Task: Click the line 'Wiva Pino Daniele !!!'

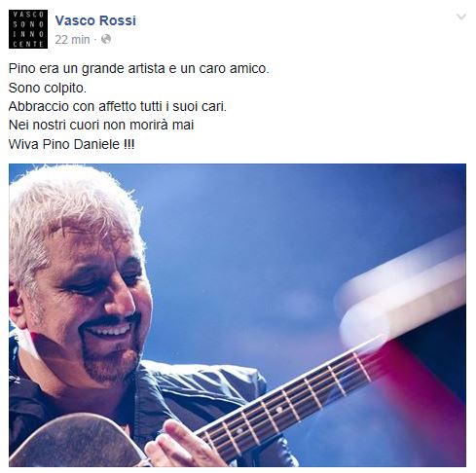Action: [71, 144]
